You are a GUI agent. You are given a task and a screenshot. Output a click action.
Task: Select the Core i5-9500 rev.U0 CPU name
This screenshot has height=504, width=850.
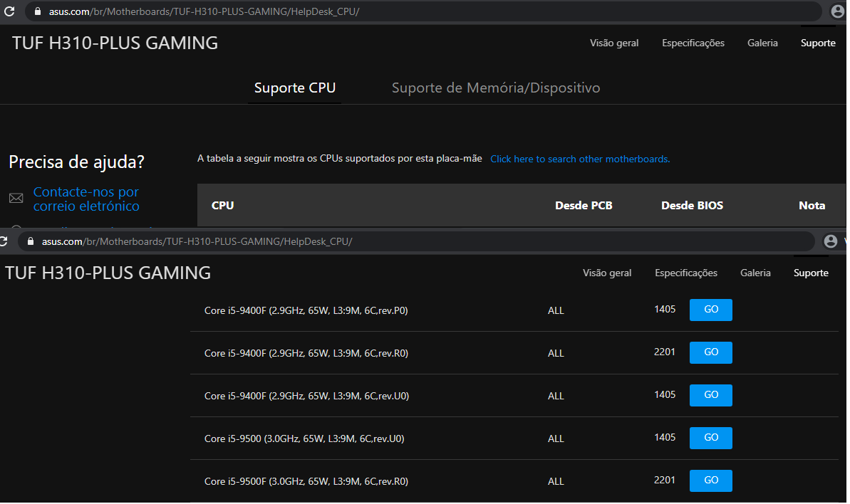(304, 439)
